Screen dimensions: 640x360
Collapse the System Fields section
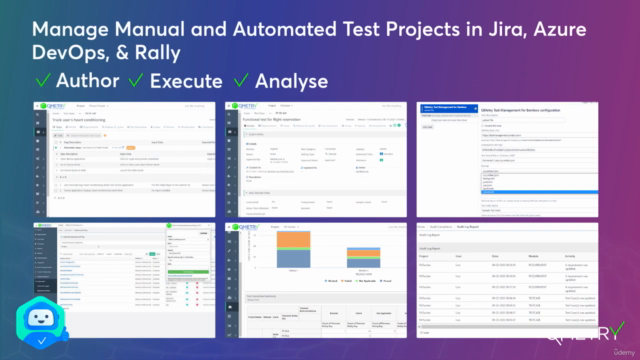tap(246, 134)
